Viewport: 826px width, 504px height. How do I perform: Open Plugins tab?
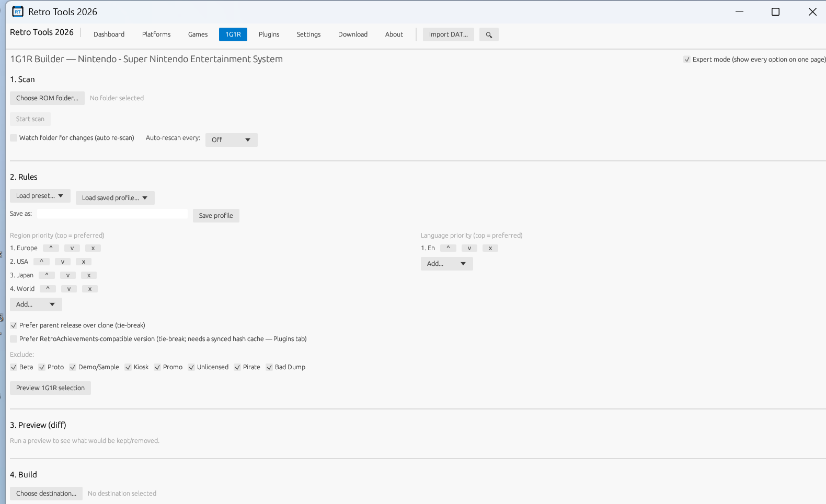tap(269, 34)
